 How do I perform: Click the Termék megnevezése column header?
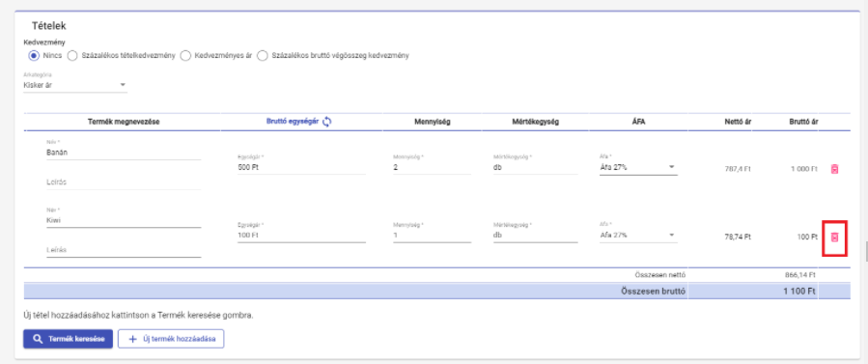click(x=124, y=123)
